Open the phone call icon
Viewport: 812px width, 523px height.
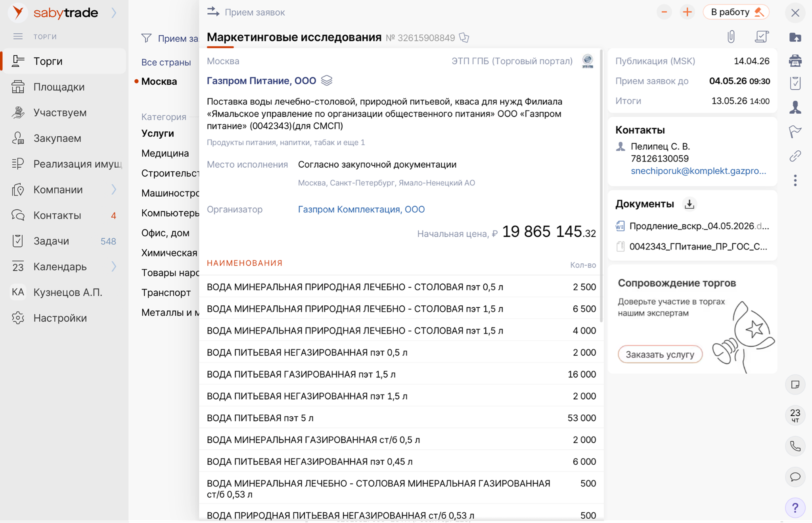click(x=795, y=446)
